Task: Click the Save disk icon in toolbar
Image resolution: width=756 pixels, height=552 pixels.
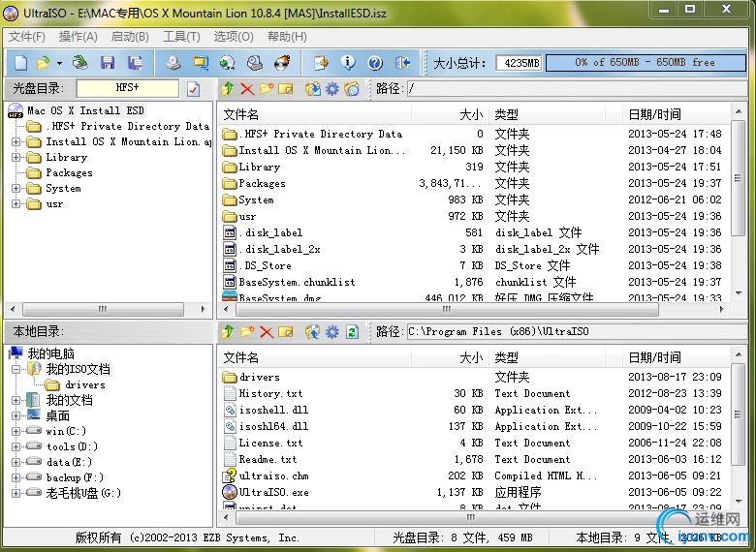Action: (108, 63)
